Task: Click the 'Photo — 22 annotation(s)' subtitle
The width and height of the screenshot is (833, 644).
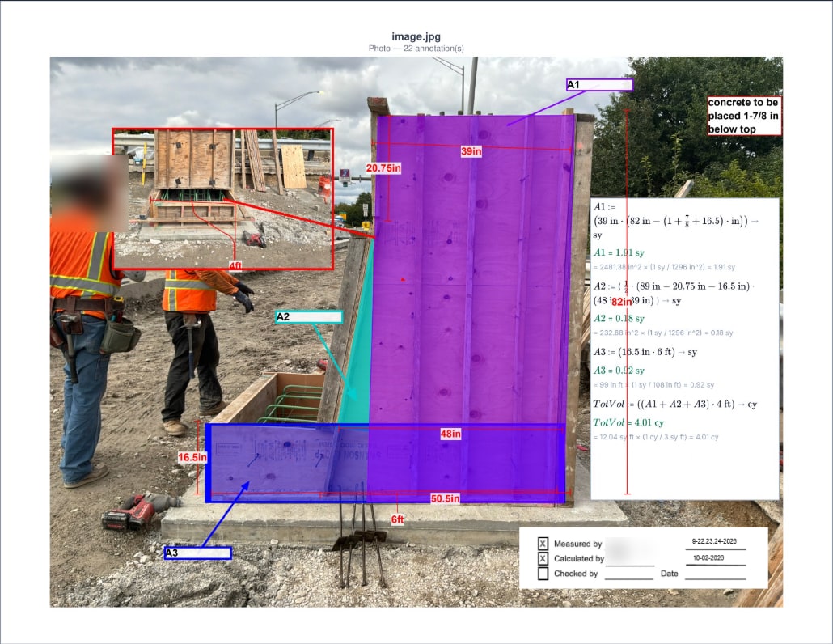Action: pyautogui.click(x=416, y=49)
